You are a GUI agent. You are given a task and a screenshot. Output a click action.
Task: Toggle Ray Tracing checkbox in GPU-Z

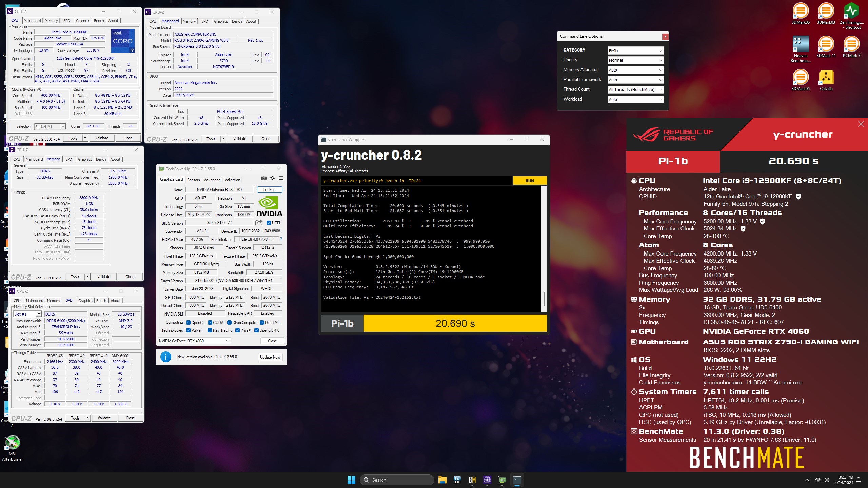tap(210, 330)
